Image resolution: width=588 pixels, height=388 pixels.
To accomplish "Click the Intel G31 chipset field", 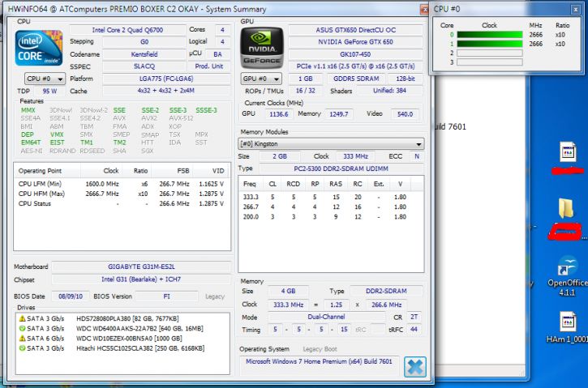I will 141,279.
